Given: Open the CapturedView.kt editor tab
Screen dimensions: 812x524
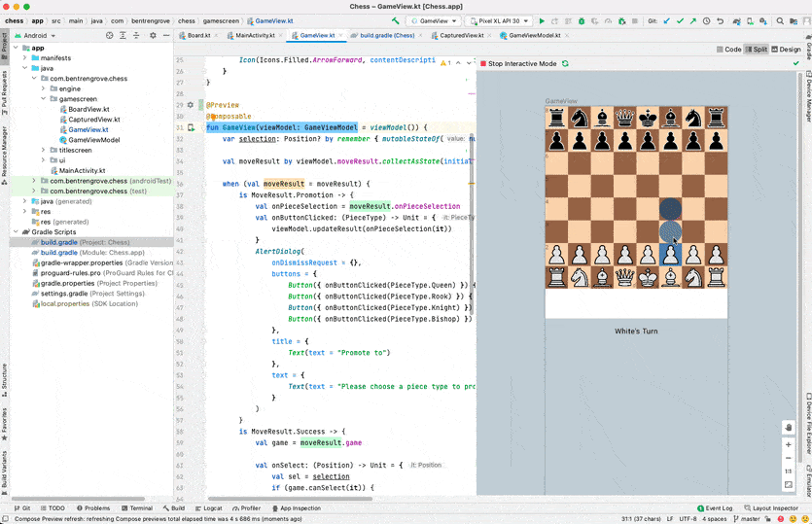Looking at the screenshot, I should (461, 35).
